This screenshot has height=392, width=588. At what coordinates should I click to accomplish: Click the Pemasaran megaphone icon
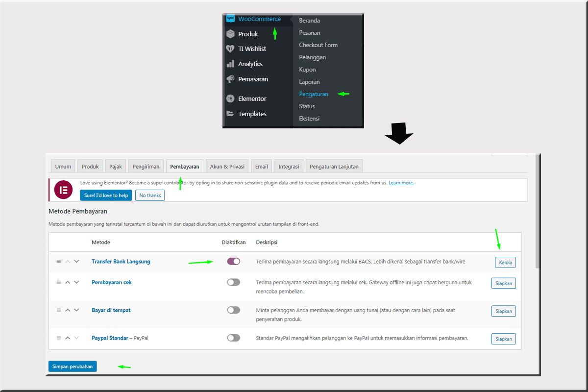230,79
